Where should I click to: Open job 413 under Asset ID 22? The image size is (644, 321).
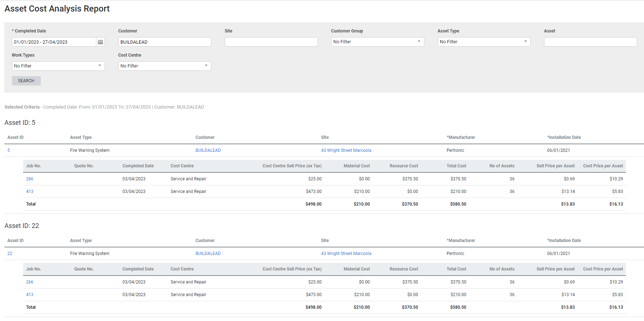30,295
